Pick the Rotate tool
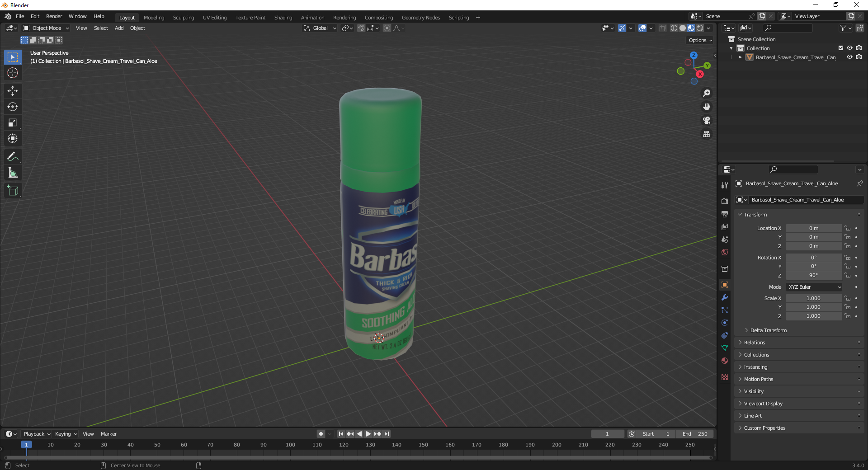The image size is (868, 470). pos(13,107)
